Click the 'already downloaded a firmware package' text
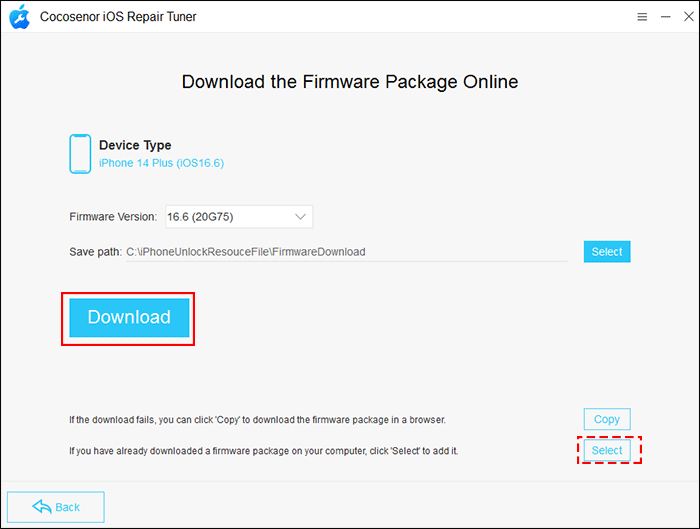This screenshot has width=700, height=529. click(263, 451)
